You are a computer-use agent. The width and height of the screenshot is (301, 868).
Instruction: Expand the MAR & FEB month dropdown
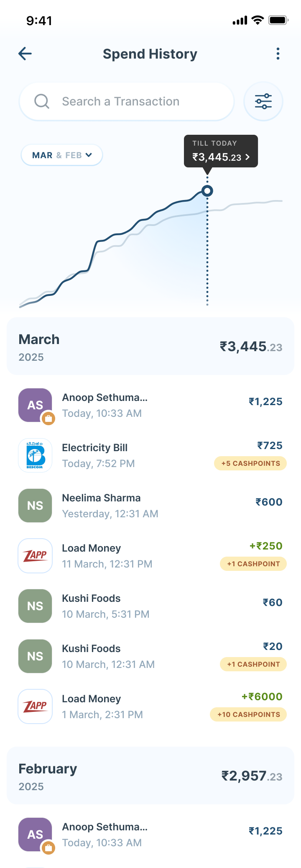coord(62,155)
